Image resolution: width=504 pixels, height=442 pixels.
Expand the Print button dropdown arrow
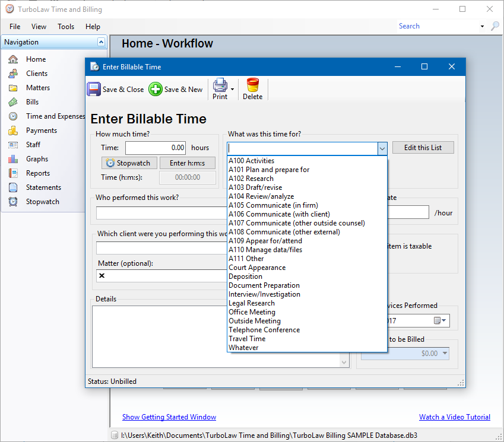[232, 90]
